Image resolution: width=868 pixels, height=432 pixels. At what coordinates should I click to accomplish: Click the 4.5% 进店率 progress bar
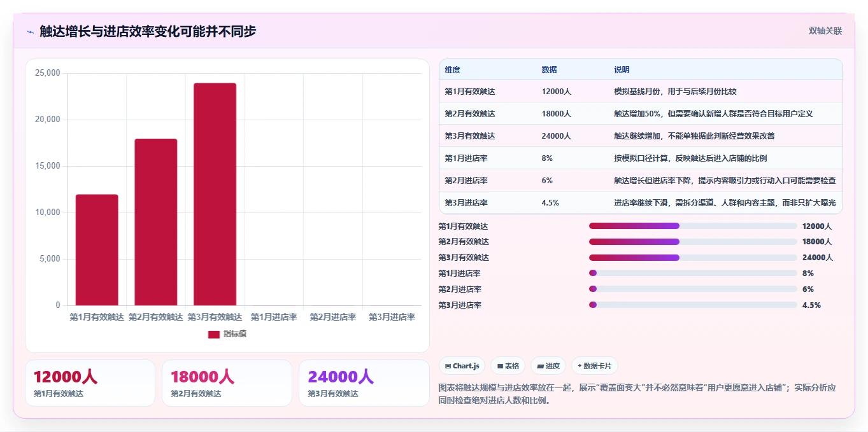pos(693,305)
